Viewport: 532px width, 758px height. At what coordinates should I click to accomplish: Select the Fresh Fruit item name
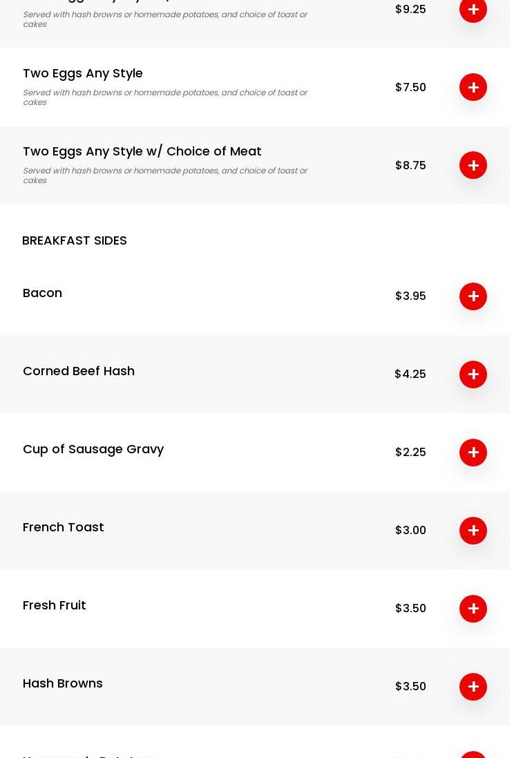click(55, 605)
